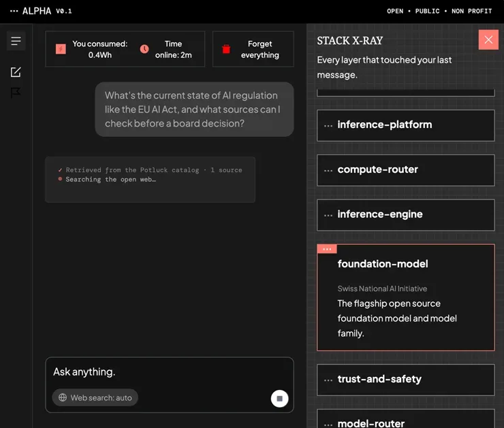The width and height of the screenshot is (504, 428).
Task: Click the ALPHA v0.1 title
Action: click(x=47, y=11)
